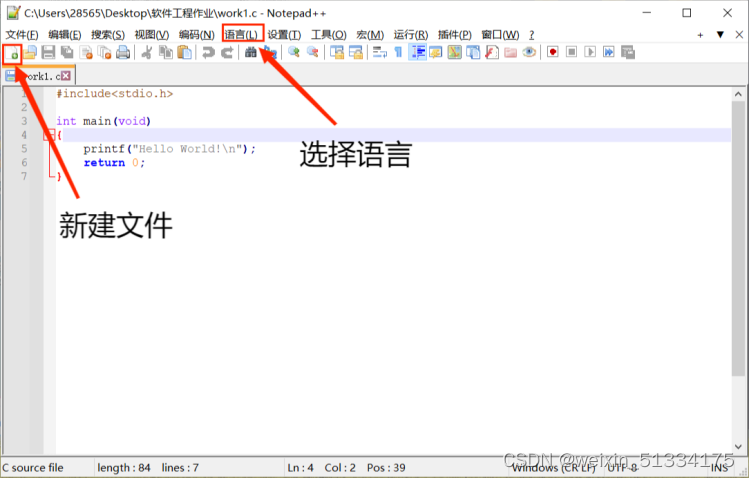Screen dimensions: 750x479
Task: Click the vertical scrollbar thumb
Action: click(x=739, y=238)
